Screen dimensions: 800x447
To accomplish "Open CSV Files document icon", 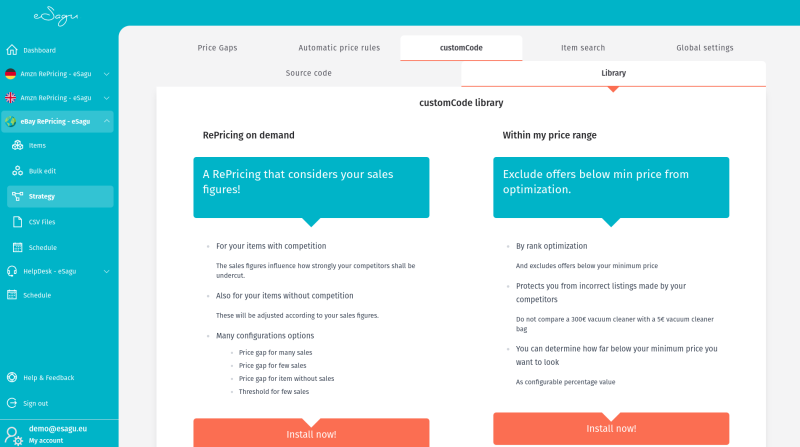I will coord(17,222).
